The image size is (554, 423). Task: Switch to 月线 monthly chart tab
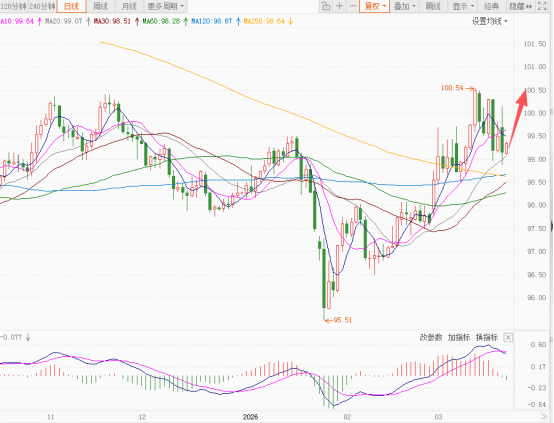(129, 6)
